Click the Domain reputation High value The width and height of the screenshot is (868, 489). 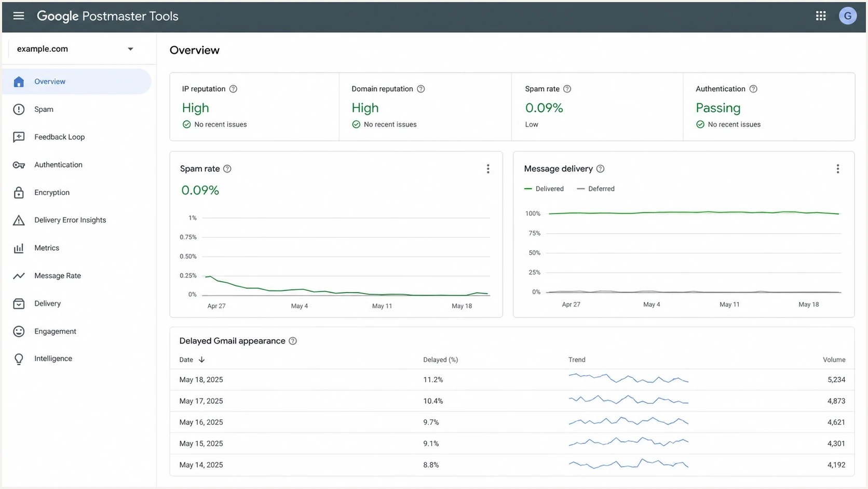point(365,108)
